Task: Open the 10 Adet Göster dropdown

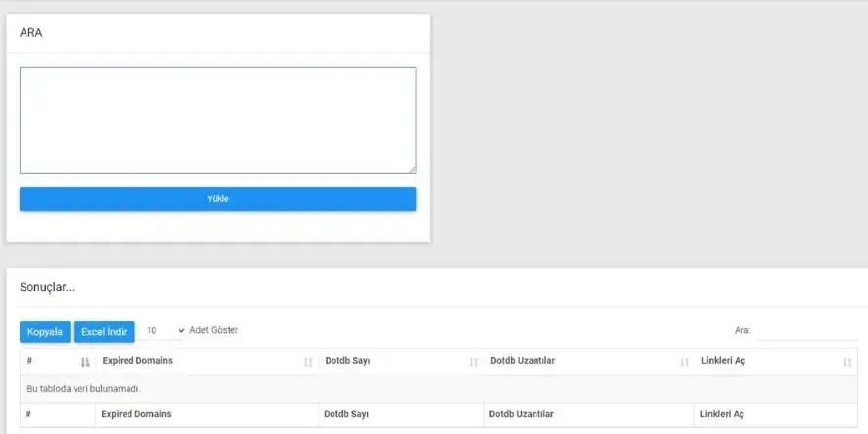Action: pos(165,331)
